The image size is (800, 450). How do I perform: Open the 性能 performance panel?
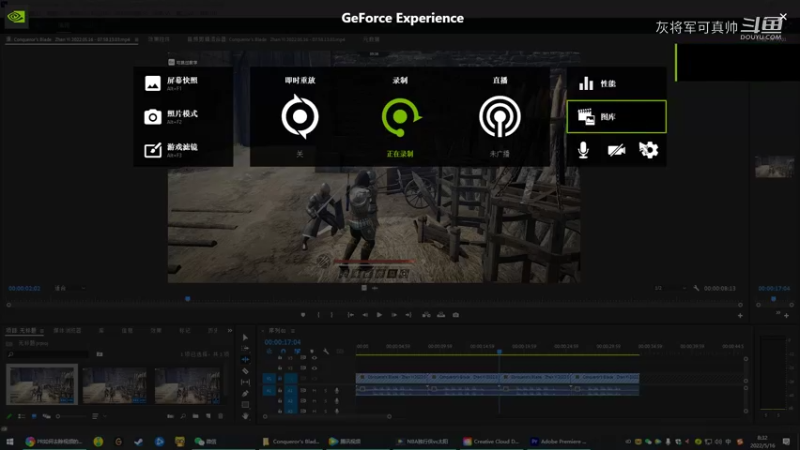pyautogui.click(x=616, y=83)
